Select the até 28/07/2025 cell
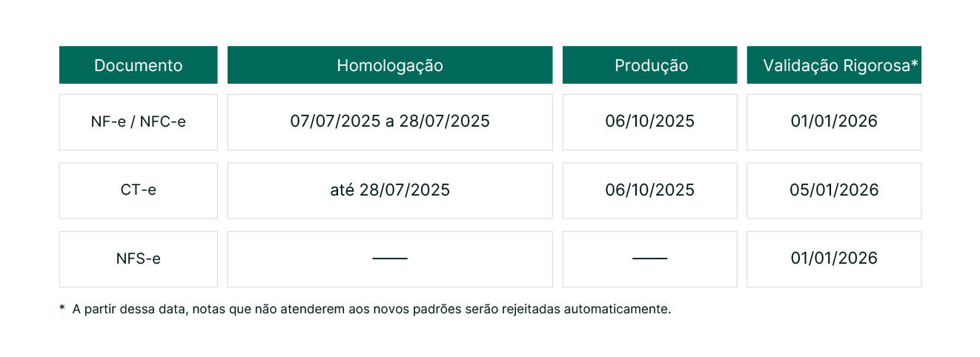Screen dimensions: 980x357 coord(390,190)
